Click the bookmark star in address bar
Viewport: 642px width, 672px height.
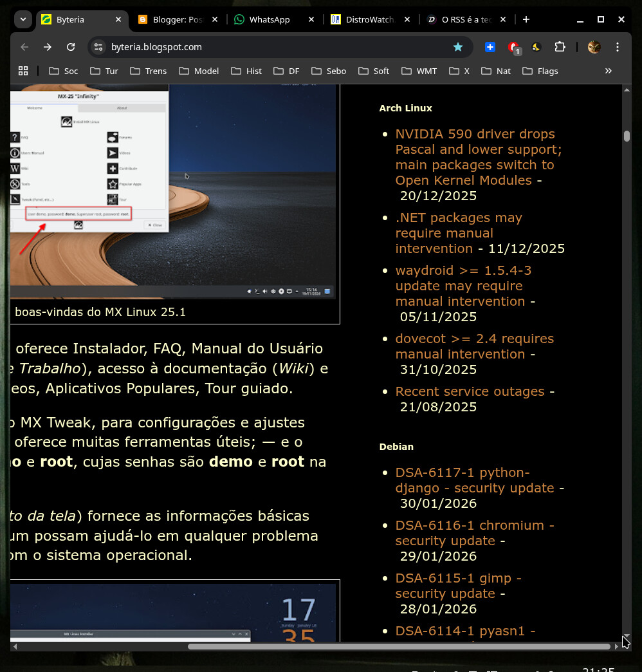click(x=458, y=47)
